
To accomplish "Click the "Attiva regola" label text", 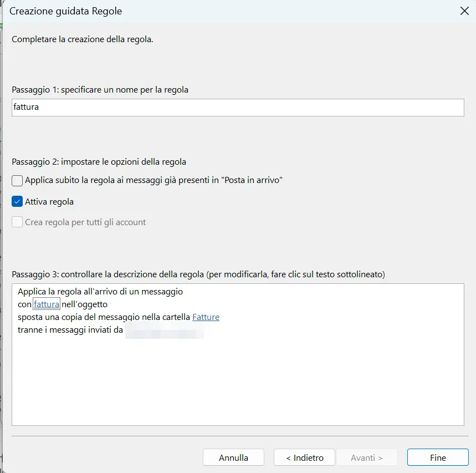I will tap(48, 201).
